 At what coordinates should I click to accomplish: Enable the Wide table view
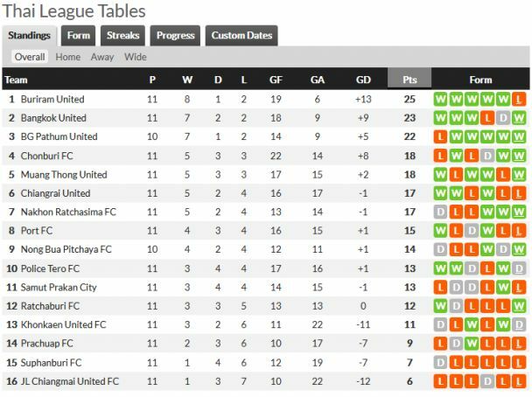pos(136,57)
